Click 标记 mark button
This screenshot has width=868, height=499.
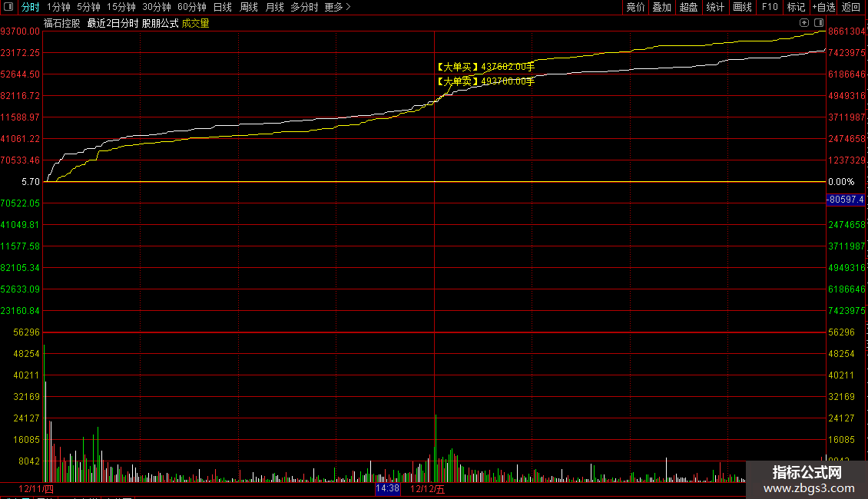coord(796,7)
